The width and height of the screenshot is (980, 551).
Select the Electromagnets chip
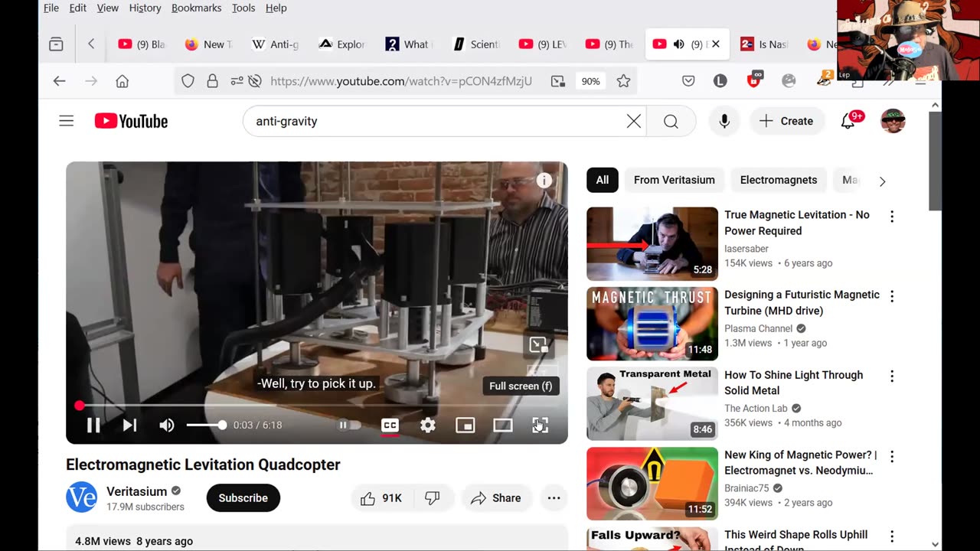pyautogui.click(x=779, y=180)
